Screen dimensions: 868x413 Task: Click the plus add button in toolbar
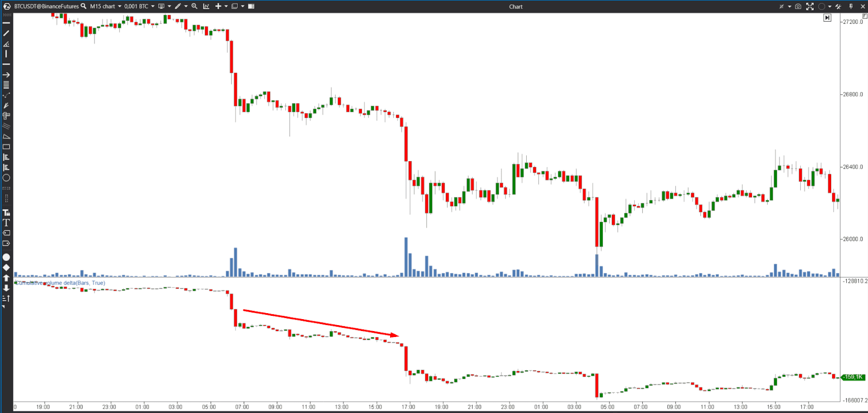tap(218, 6)
